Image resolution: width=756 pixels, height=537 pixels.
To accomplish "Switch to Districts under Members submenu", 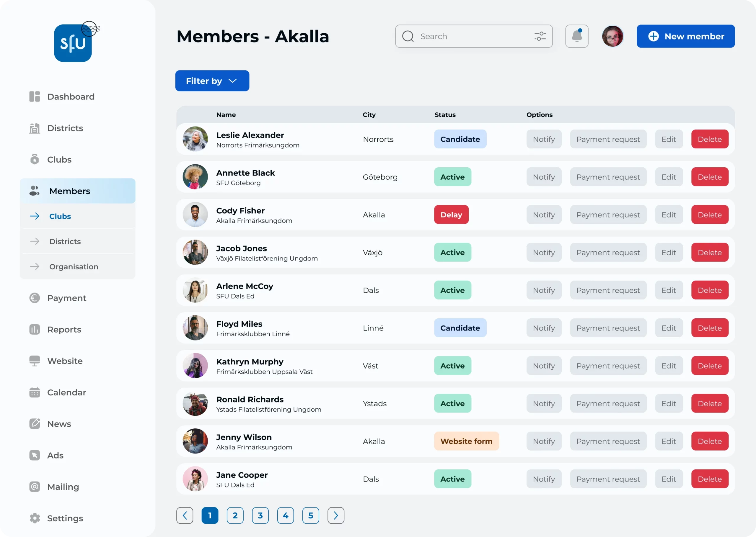I will [x=65, y=241].
